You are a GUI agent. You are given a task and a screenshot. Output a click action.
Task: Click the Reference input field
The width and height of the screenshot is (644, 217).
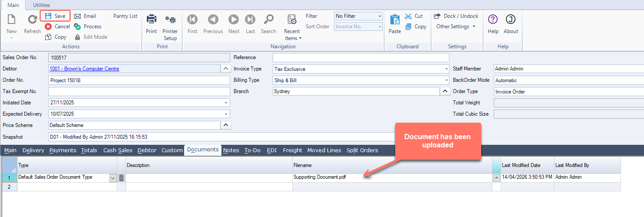click(361, 57)
